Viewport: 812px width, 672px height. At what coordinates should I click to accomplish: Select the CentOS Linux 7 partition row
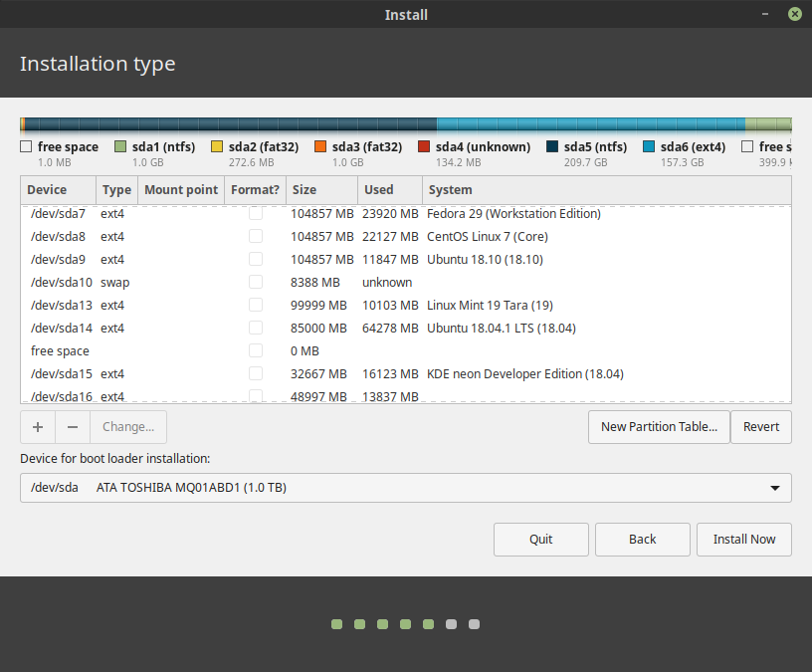click(398, 236)
